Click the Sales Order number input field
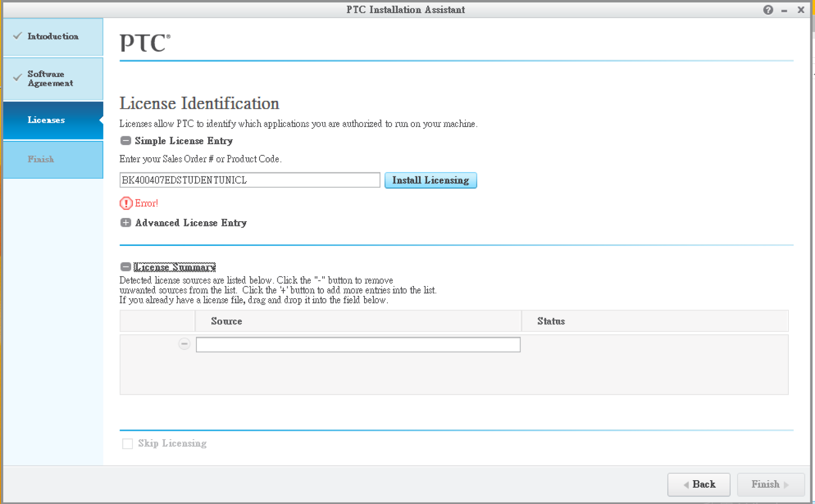The height and width of the screenshot is (504, 815). [249, 180]
